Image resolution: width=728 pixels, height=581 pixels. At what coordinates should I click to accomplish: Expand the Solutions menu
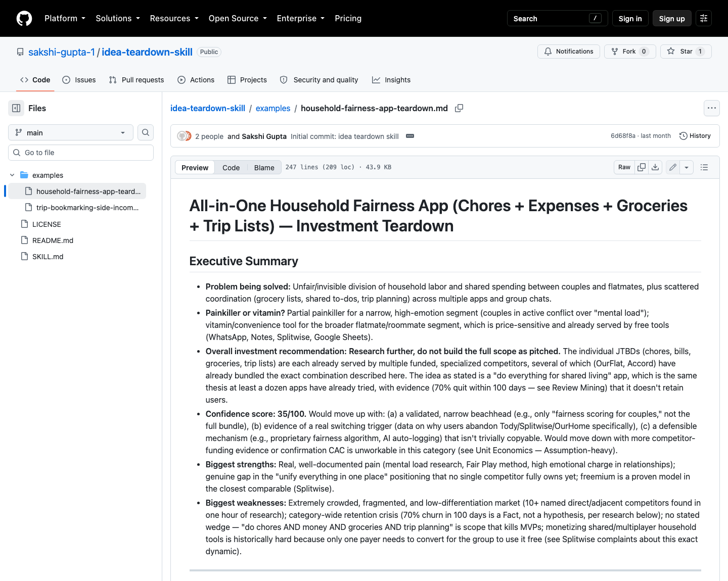(x=118, y=18)
